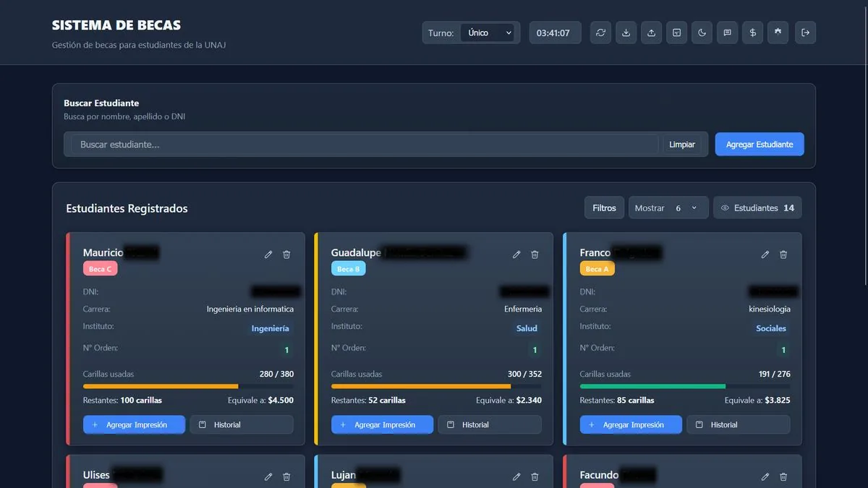Viewport: 868px width, 488px height.
Task: Edit Guadalupe's card with the pencil icon
Action: (x=516, y=254)
